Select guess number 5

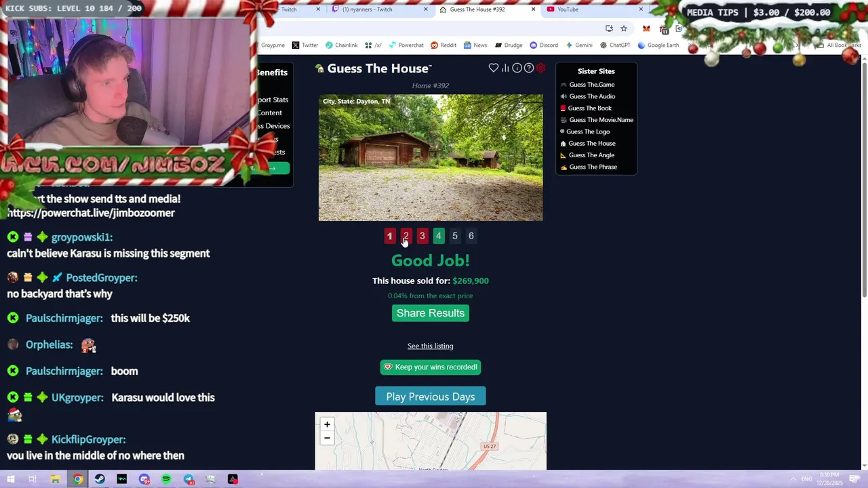pyautogui.click(x=454, y=236)
